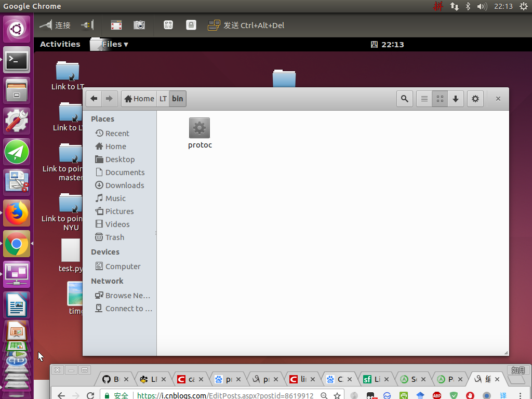Screen dimensions: 532x399
Task: Switch Files to icon grid view
Action: [440, 99]
